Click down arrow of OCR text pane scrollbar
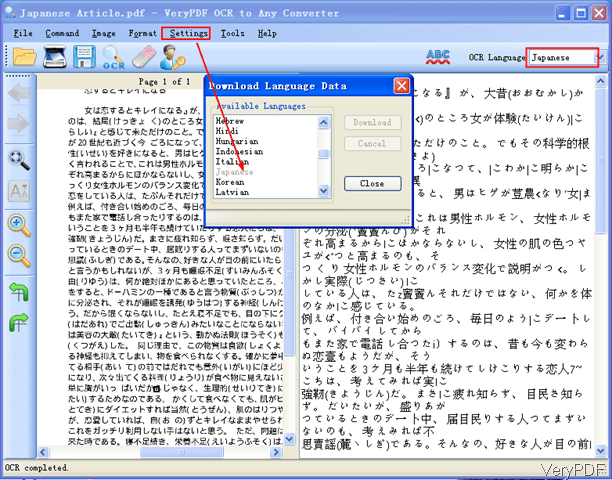612x480 pixels. (600, 451)
